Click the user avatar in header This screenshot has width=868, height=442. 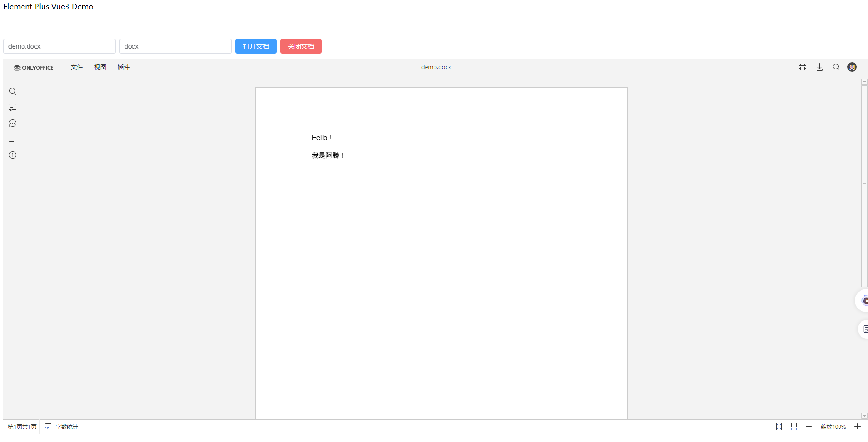[852, 67]
